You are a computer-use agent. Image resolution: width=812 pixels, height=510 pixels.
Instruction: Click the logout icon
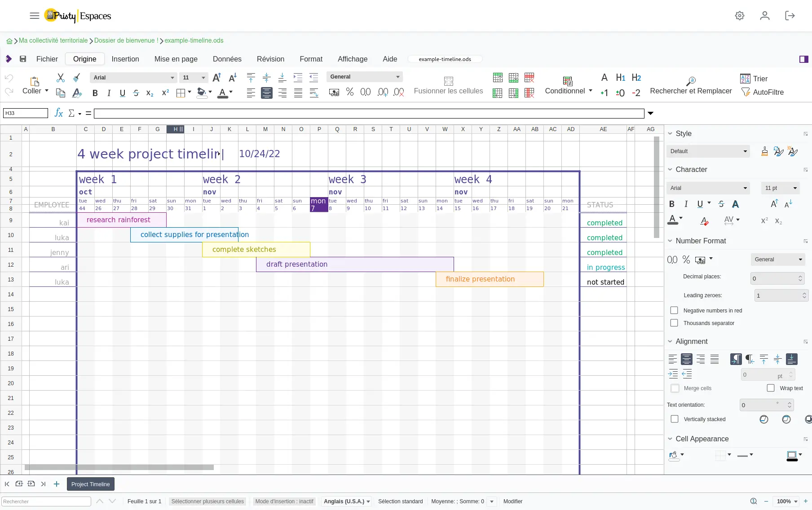coord(790,16)
